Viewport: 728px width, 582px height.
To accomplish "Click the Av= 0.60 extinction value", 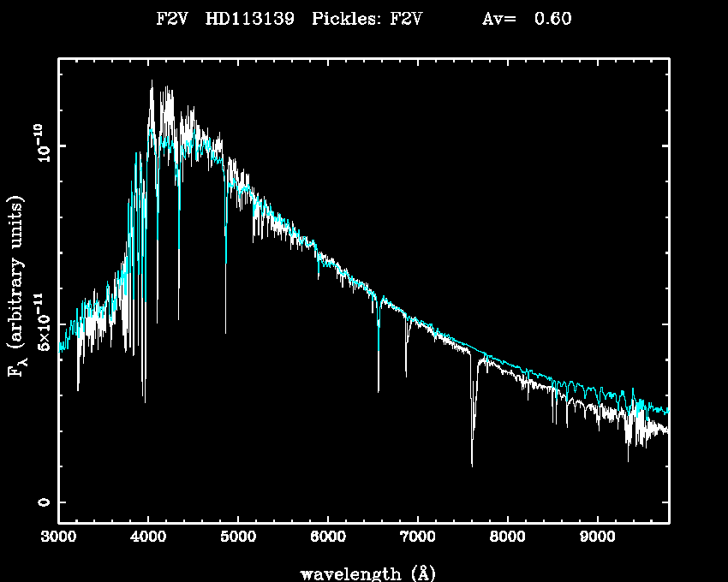I will (526, 20).
